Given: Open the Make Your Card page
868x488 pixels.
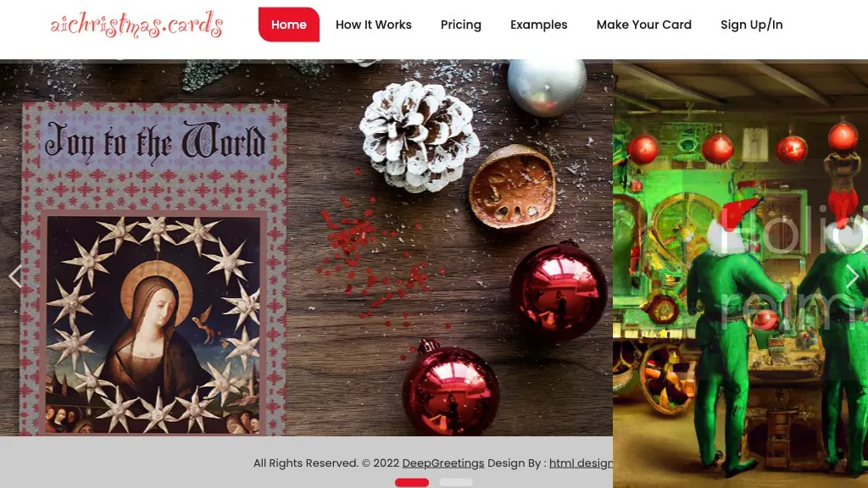Looking at the screenshot, I should click(644, 25).
